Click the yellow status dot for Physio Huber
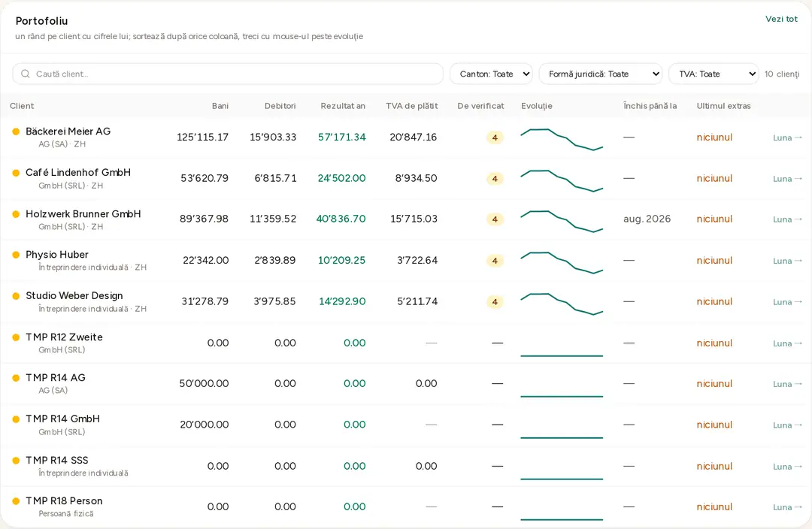 point(16,255)
